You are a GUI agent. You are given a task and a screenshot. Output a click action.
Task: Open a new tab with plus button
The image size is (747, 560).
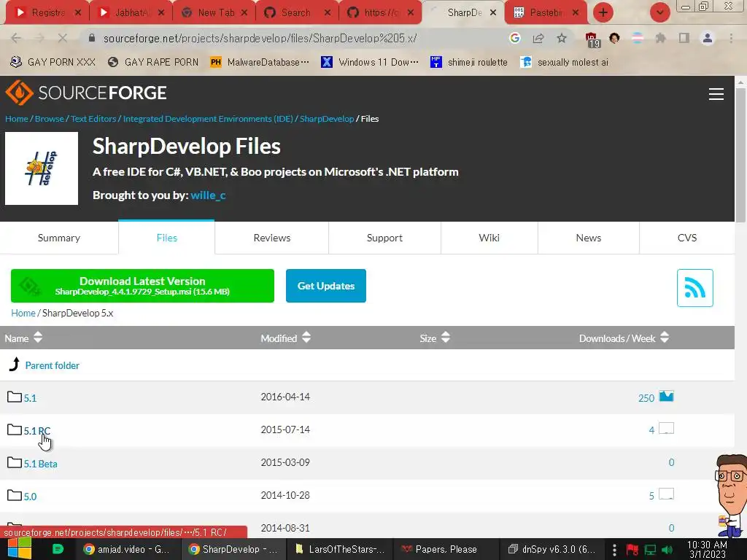pos(603,12)
